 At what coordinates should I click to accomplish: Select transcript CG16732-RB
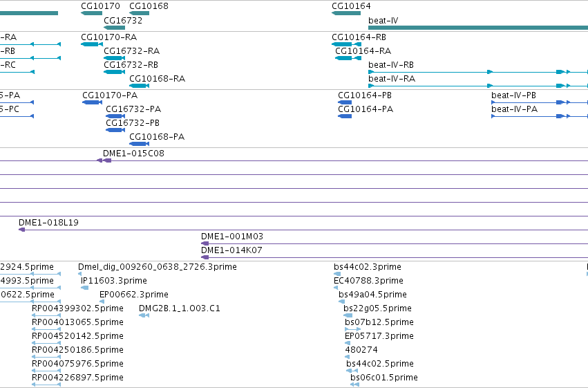[115, 72]
